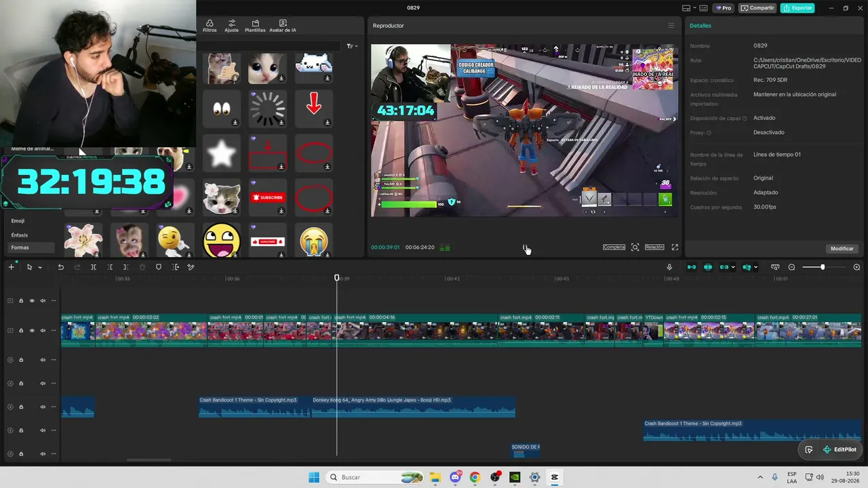Open NVIDIA app from the taskbar
This screenshot has height=488, width=868.
tap(515, 477)
